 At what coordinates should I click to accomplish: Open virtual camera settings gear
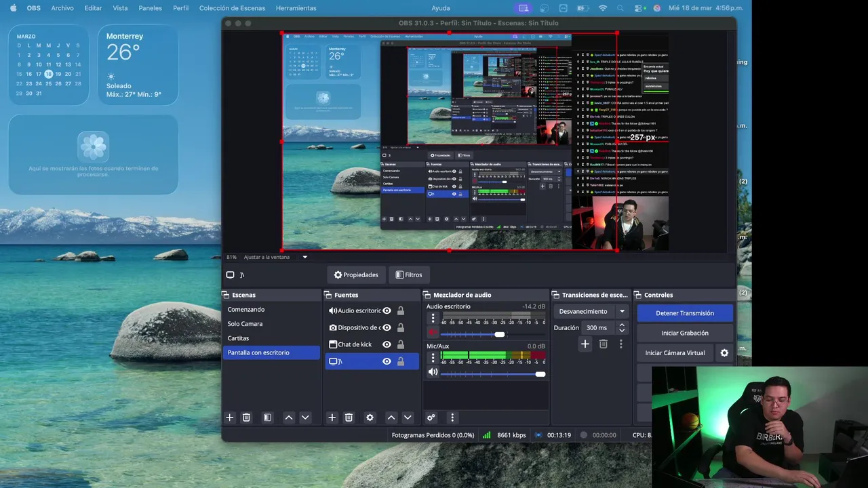724,353
